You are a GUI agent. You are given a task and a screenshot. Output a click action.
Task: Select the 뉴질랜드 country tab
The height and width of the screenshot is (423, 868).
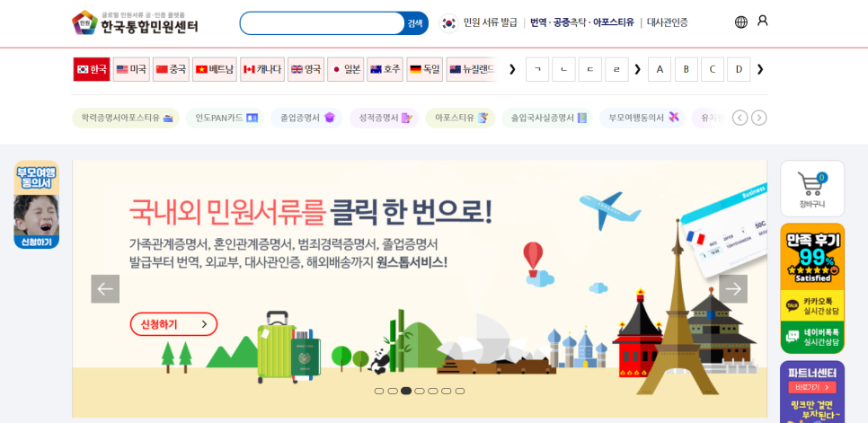tap(472, 69)
